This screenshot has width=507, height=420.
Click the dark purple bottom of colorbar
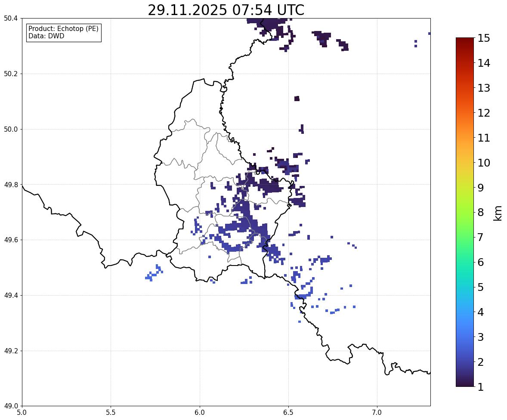click(x=465, y=384)
